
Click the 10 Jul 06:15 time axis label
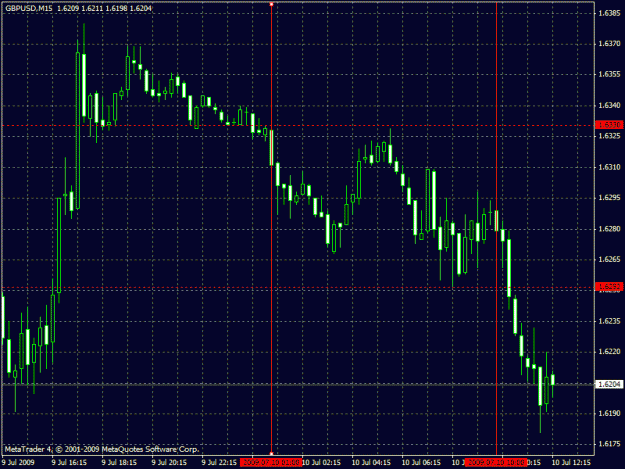pos(421,463)
